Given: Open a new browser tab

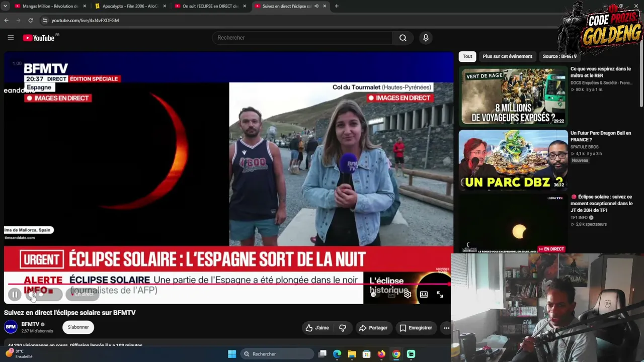Looking at the screenshot, I should pyautogui.click(x=337, y=6).
